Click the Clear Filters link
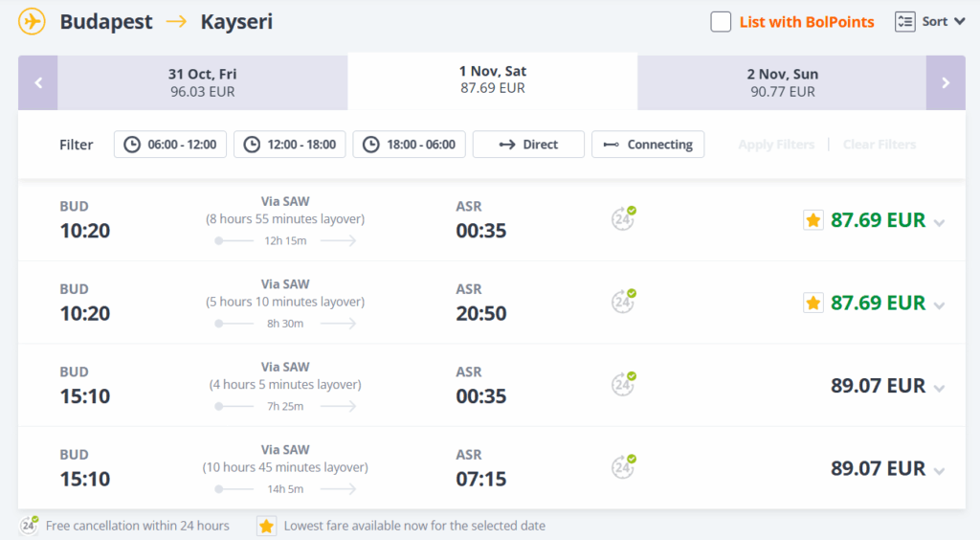 click(879, 145)
